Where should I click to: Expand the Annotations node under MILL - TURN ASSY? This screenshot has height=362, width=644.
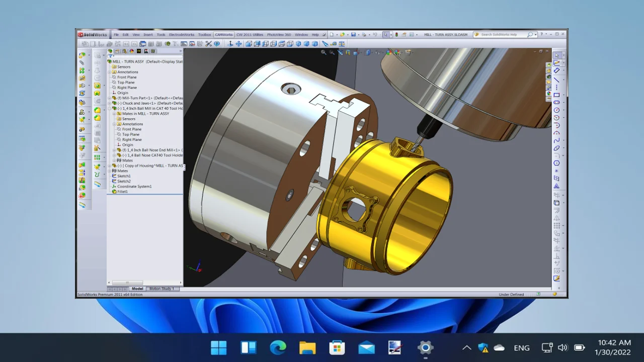pyautogui.click(x=109, y=72)
